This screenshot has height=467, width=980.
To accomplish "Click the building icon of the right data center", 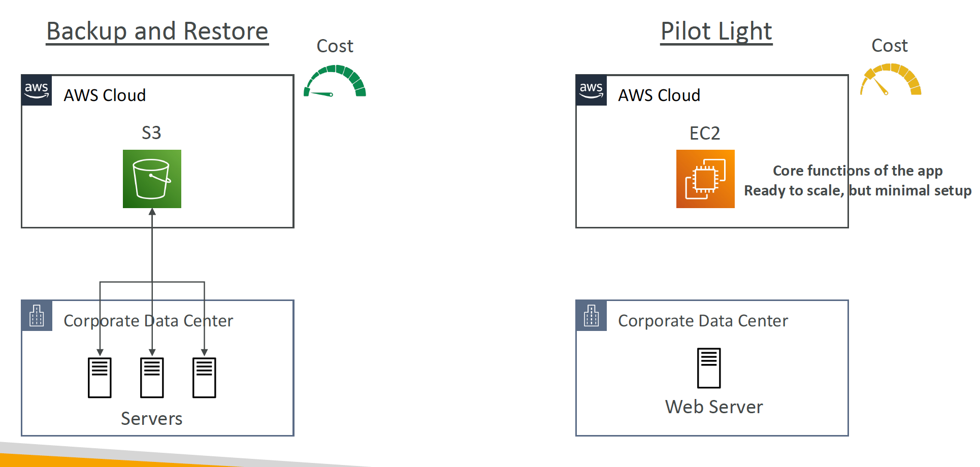I will 591,316.
